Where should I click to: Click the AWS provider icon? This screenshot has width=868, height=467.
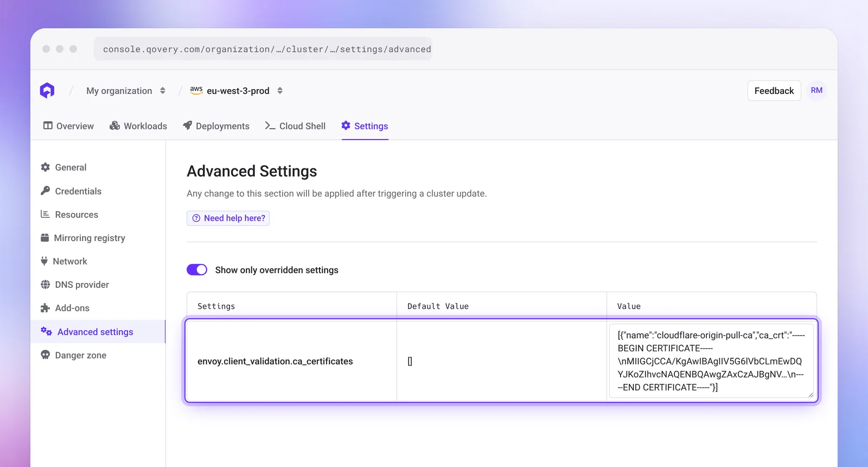196,90
